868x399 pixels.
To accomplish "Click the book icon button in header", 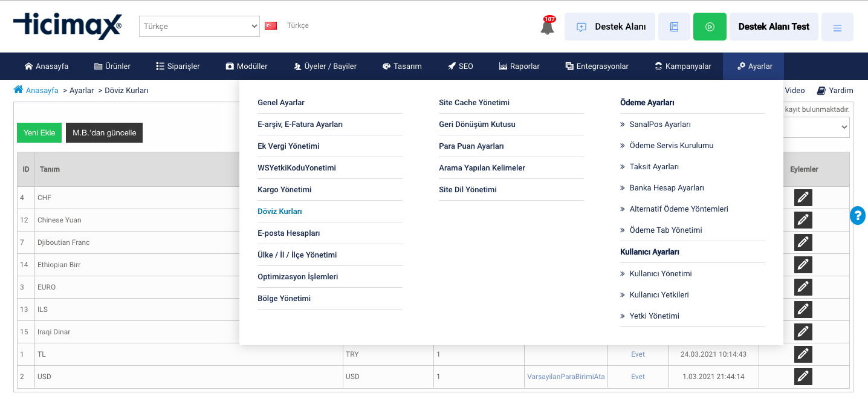I will point(674,27).
